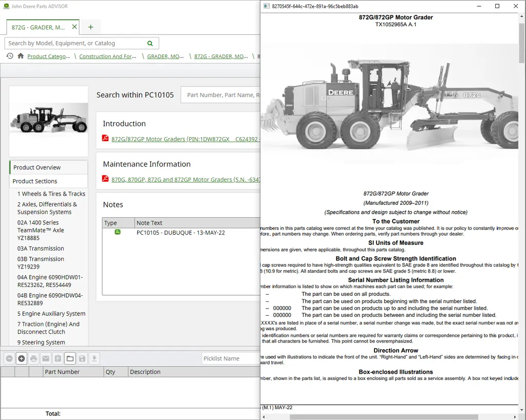Click the horizontal scrollbar left arrow in PDF

point(264,417)
